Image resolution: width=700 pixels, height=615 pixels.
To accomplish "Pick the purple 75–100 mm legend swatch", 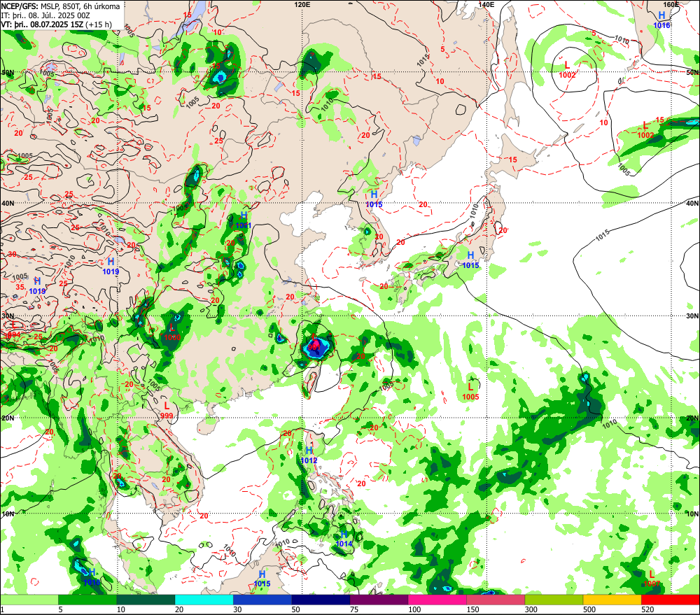I will [x=379, y=600].
